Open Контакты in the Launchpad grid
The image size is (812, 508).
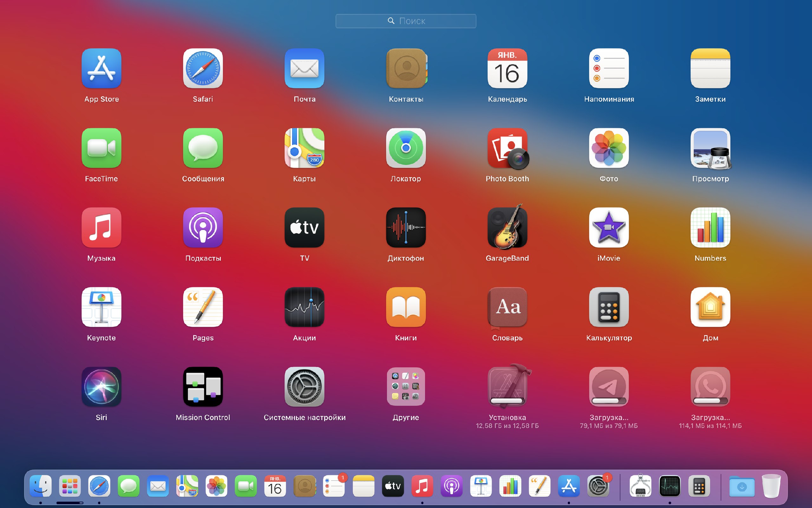click(406, 69)
